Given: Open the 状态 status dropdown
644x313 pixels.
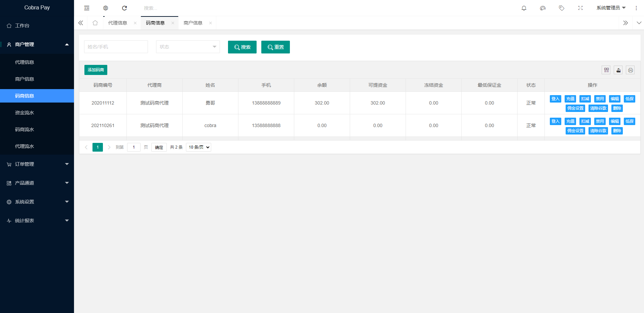Looking at the screenshot, I should point(188,47).
